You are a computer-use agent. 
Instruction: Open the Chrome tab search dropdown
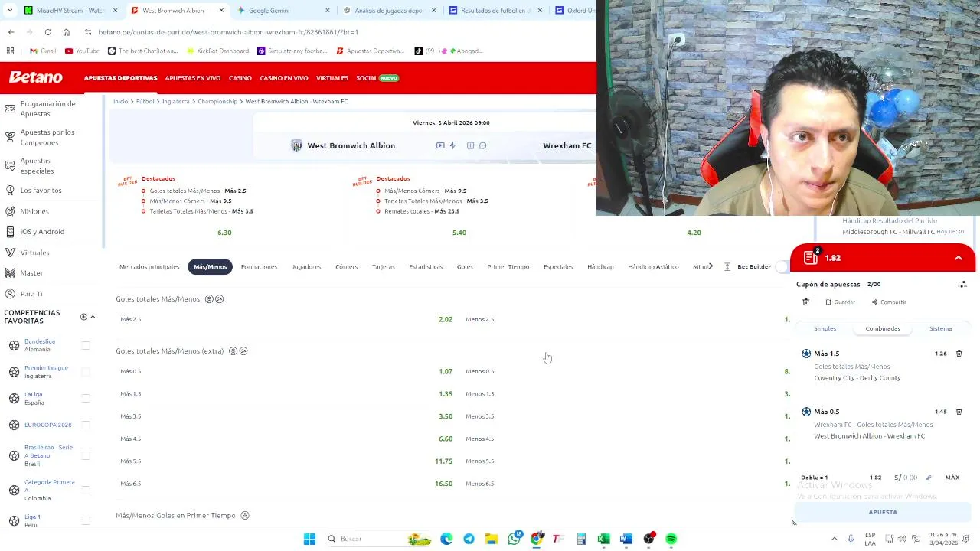10,11
